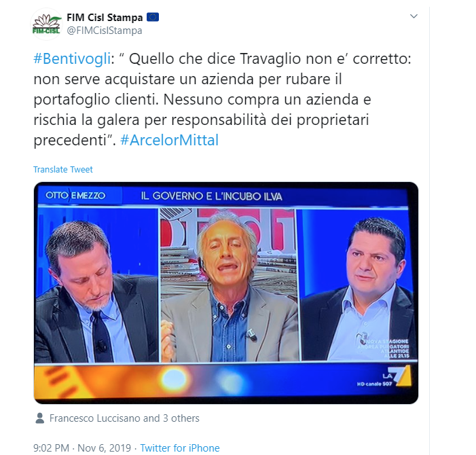This screenshot has height=455, width=476.
Task: Click Translate Tweet
Action: click(63, 169)
